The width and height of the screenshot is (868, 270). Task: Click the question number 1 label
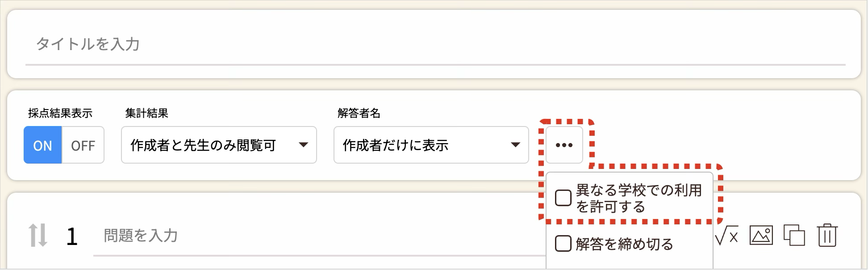pyautogui.click(x=72, y=237)
